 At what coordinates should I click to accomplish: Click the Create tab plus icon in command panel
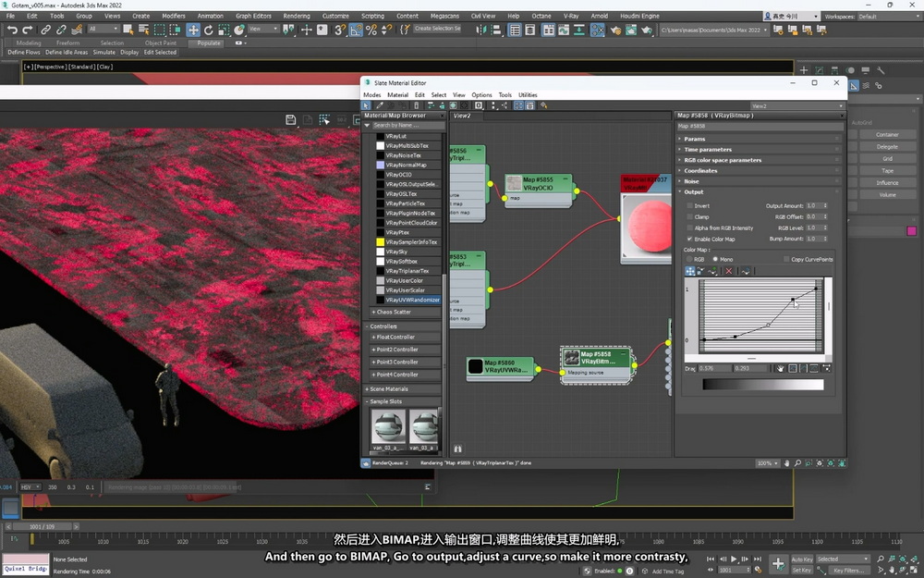click(804, 70)
